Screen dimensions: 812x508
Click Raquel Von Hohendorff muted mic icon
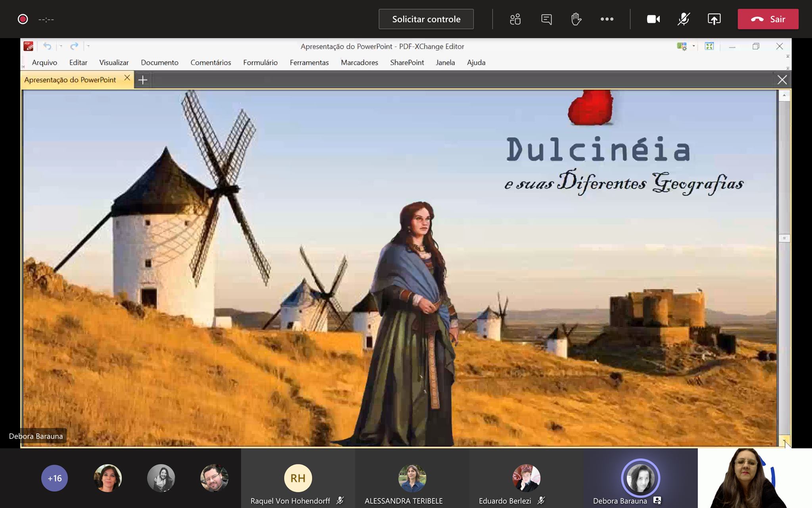point(340,500)
